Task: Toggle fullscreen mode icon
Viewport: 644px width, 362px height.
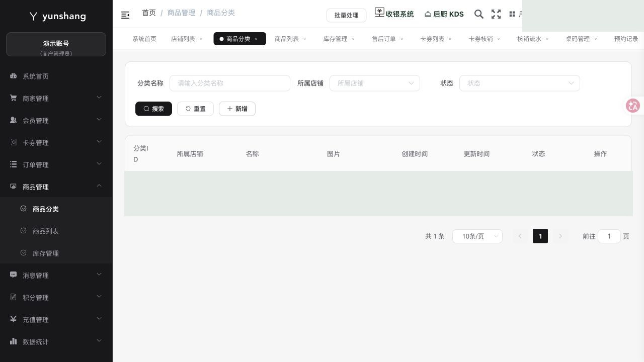Action: 496,14
